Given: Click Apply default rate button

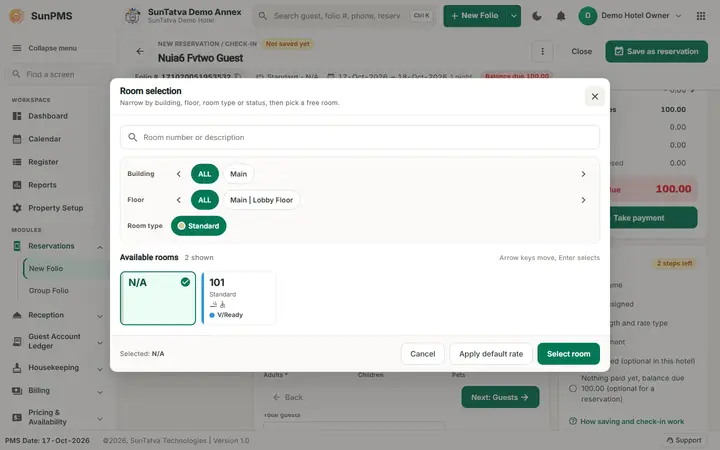Looking at the screenshot, I should tap(491, 354).
